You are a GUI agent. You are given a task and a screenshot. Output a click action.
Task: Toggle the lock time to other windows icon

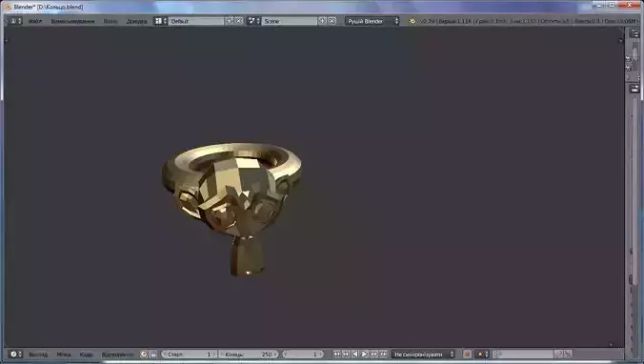click(153, 354)
